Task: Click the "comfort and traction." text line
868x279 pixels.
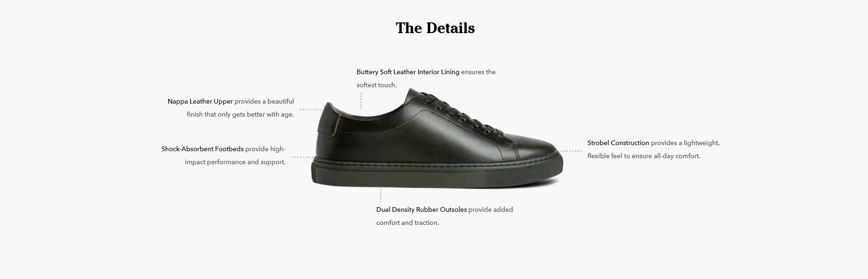Action: [407, 223]
